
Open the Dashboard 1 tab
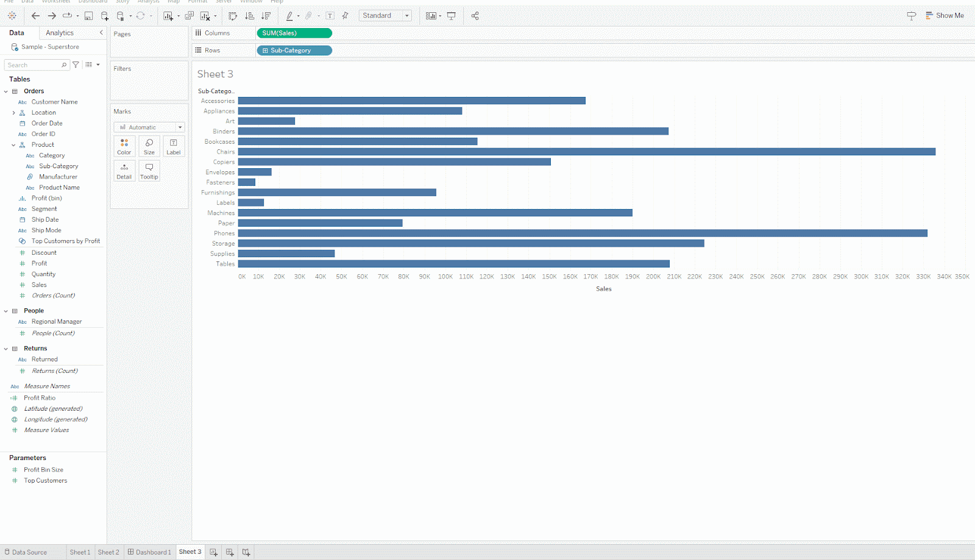coord(149,552)
